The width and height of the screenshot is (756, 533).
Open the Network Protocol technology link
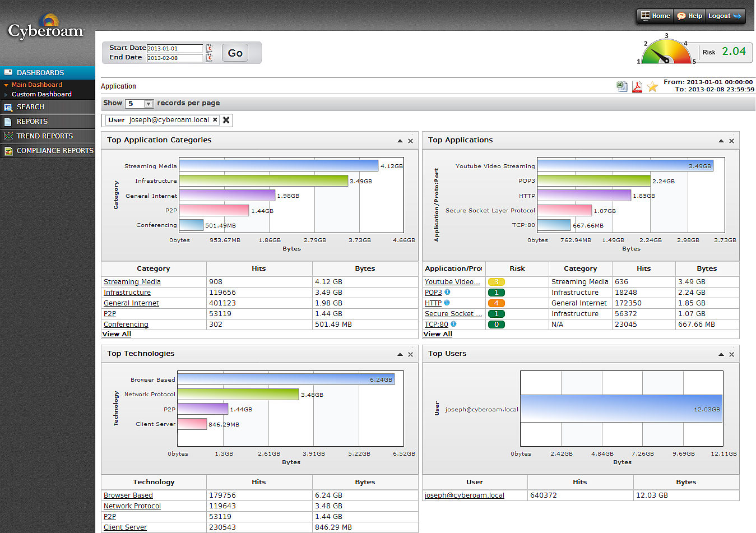pyautogui.click(x=132, y=506)
